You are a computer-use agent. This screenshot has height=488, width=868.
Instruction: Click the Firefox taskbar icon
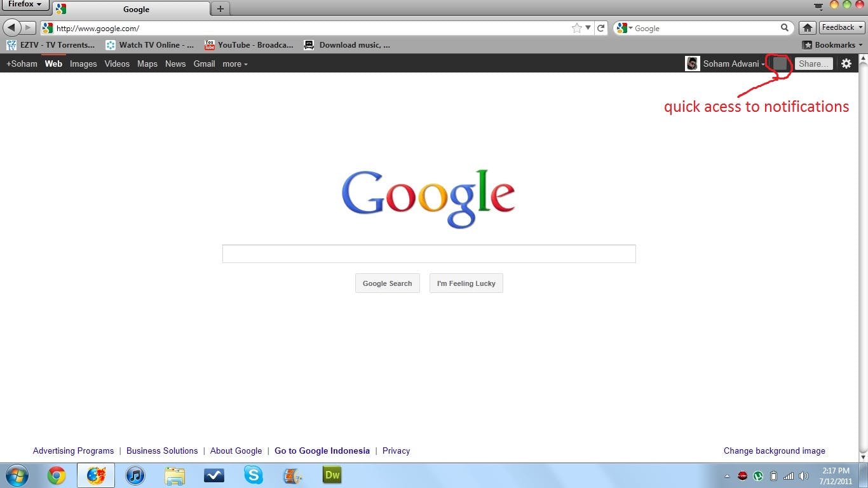pyautogui.click(x=96, y=475)
